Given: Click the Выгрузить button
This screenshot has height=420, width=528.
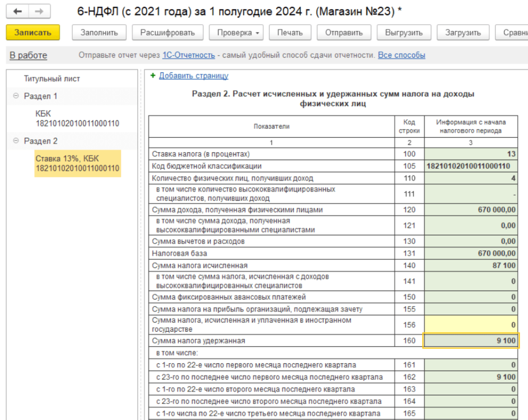Looking at the screenshot, I should coord(404,33).
